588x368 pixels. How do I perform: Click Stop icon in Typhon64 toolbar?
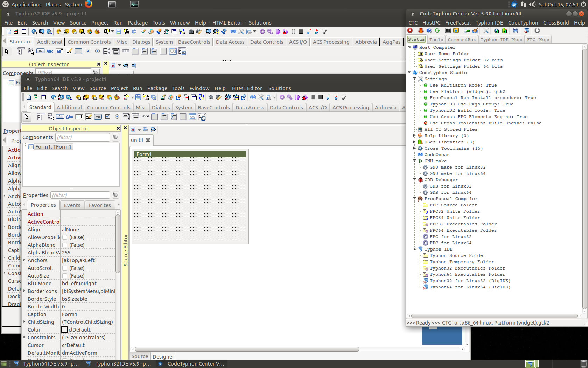pos(320,97)
